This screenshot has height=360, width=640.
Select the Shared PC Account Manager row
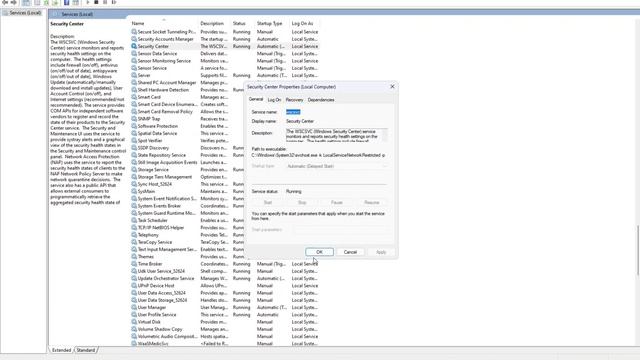pos(188,83)
